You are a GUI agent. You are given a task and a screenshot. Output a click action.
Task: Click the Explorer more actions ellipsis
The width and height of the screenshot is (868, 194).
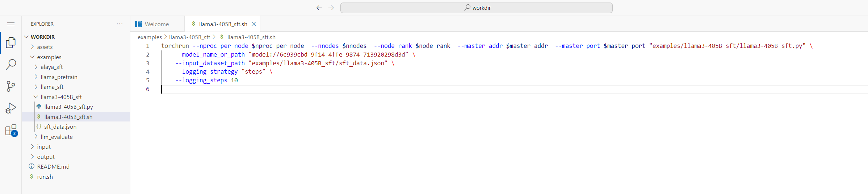pyautogui.click(x=119, y=24)
